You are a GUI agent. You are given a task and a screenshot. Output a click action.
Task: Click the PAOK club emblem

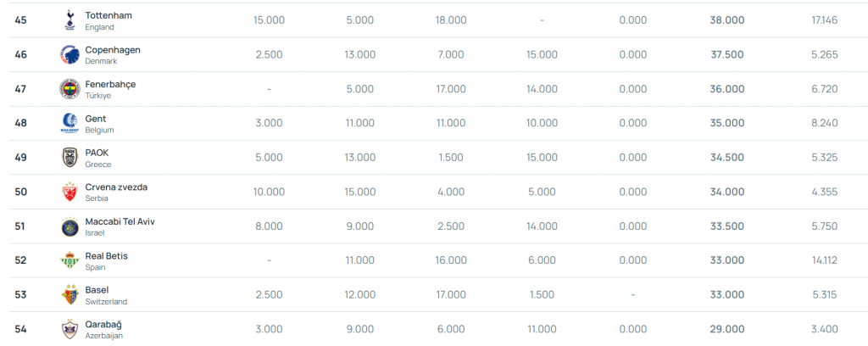coord(70,157)
